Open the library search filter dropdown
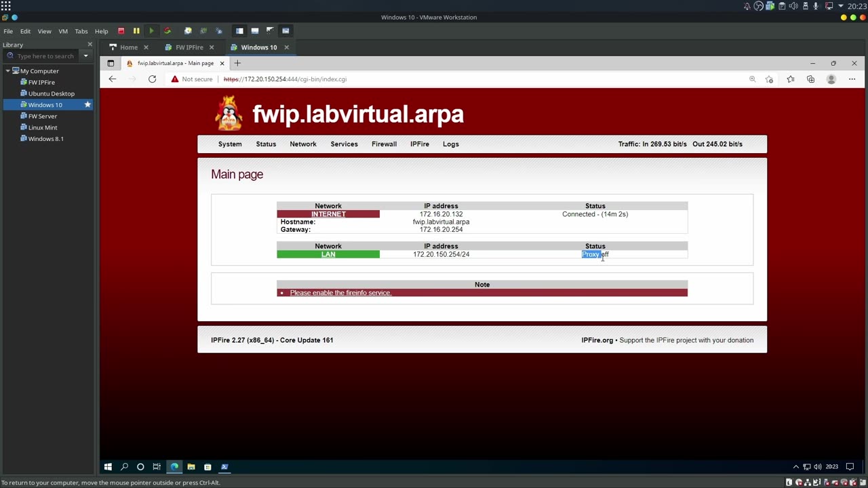Viewport: 868px width, 488px height. (x=85, y=56)
